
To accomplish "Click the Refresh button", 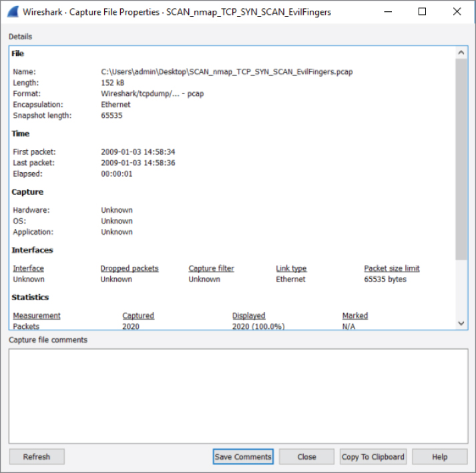I will tap(37, 456).
